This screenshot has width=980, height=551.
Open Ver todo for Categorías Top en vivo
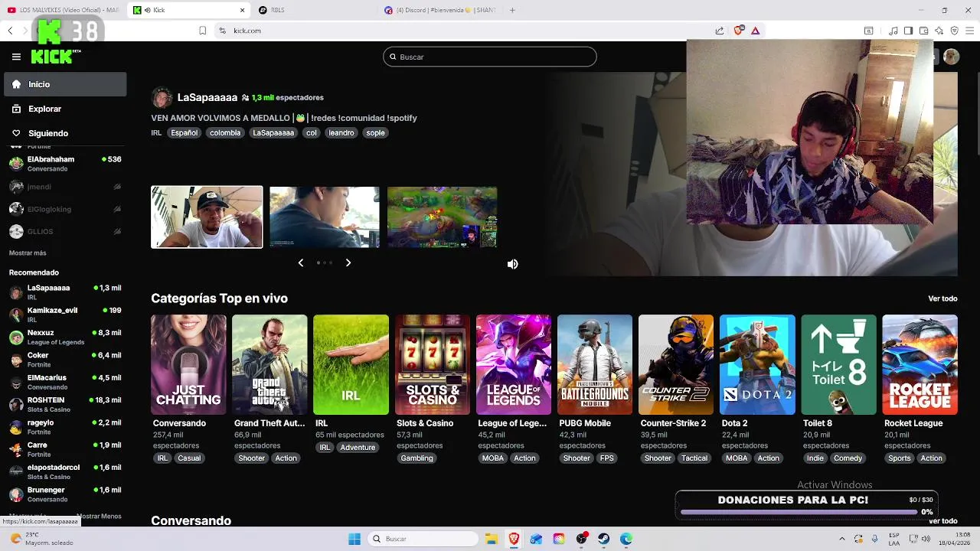pos(942,298)
